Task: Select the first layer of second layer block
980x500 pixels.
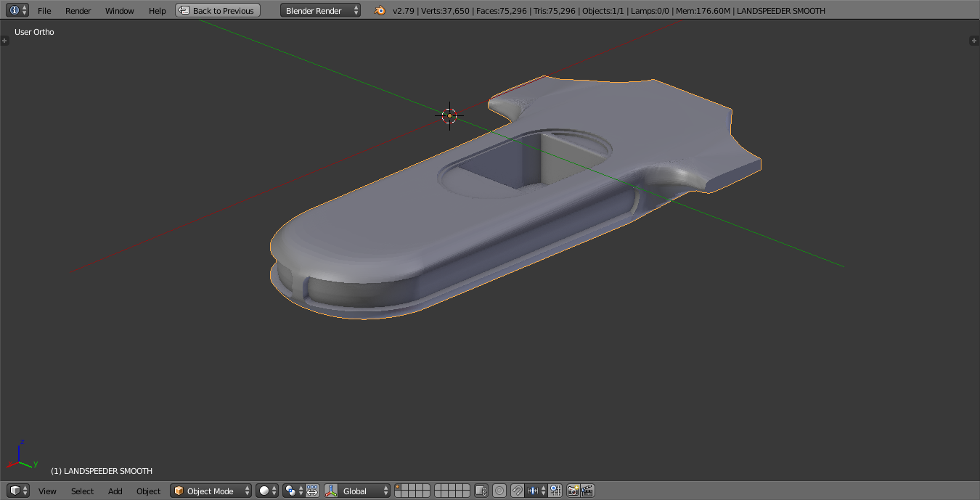Action: click(438, 488)
